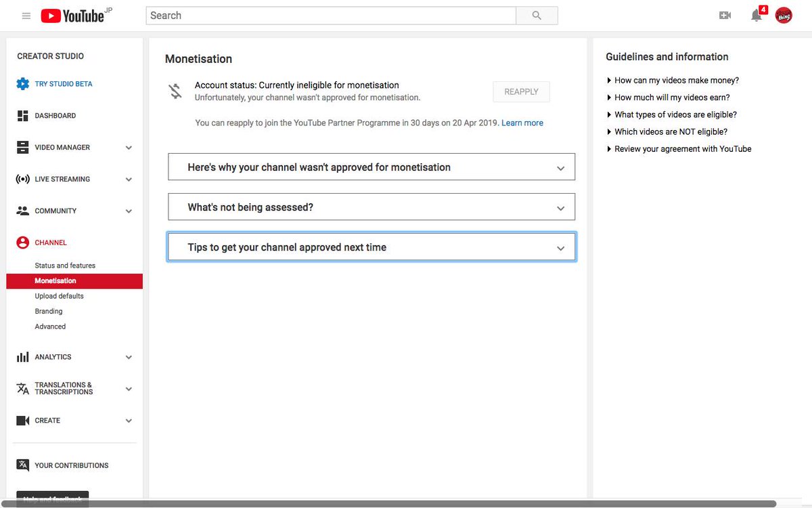Click the Dashboard icon
This screenshot has height=508, width=812.
tap(23, 116)
